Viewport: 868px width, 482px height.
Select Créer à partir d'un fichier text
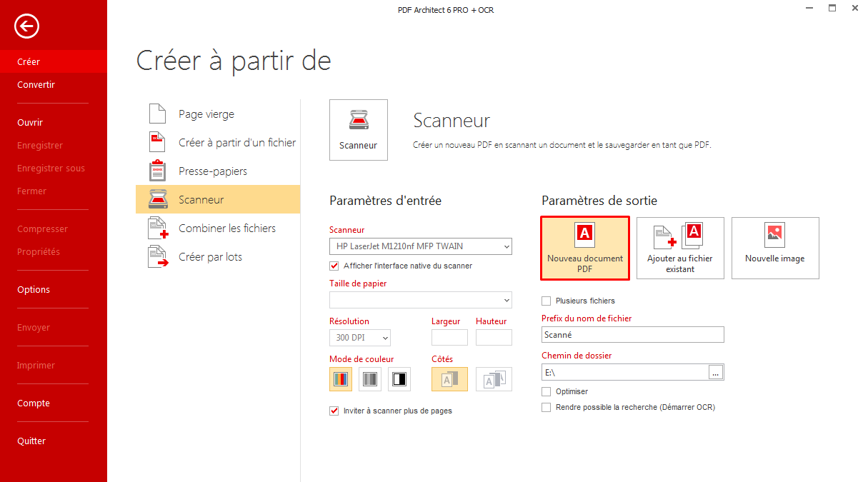click(237, 143)
